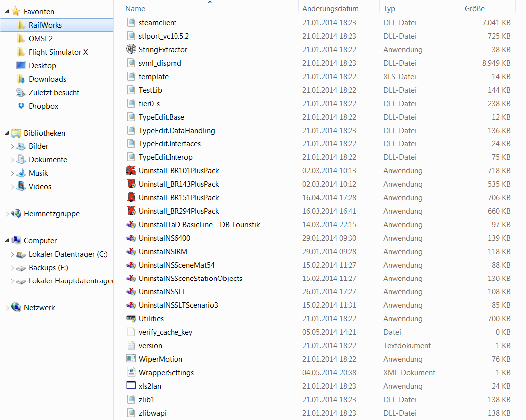
Task: Click the Desktop icon in the sidebar
Action: click(x=21, y=65)
